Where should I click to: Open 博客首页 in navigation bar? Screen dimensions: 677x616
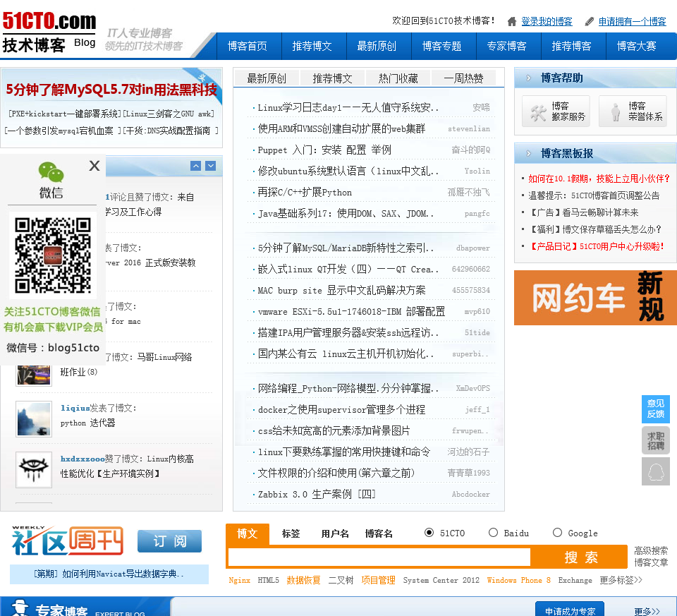[x=248, y=46]
